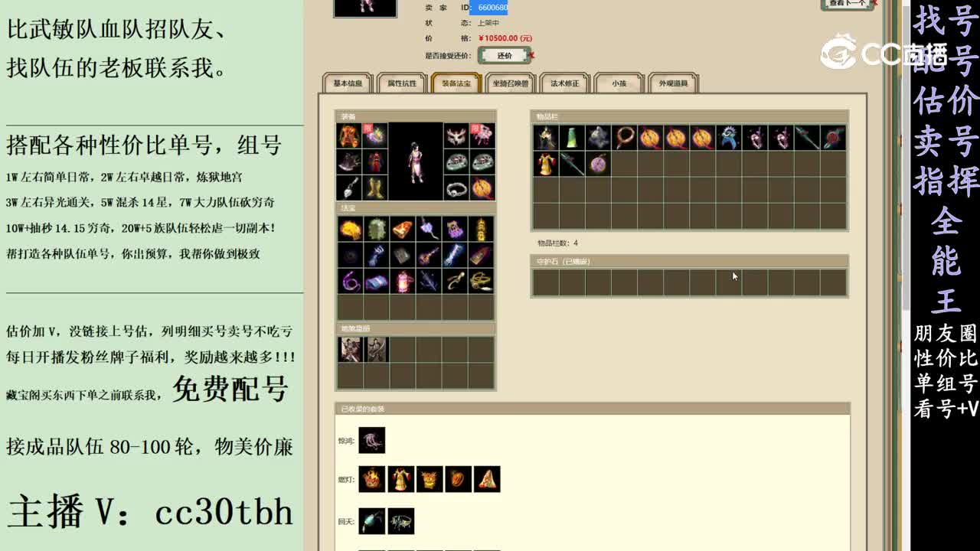Open the first 地煞星 portrait
The height and width of the screenshot is (551, 980).
[351, 349]
